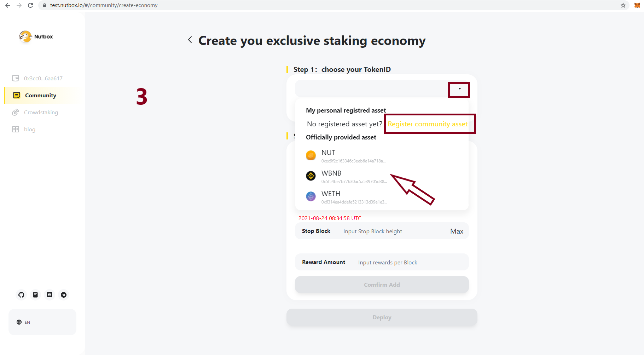Open the MetaMask fox extension icon
Image resolution: width=644 pixels, height=355 pixels.
[637, 5]
